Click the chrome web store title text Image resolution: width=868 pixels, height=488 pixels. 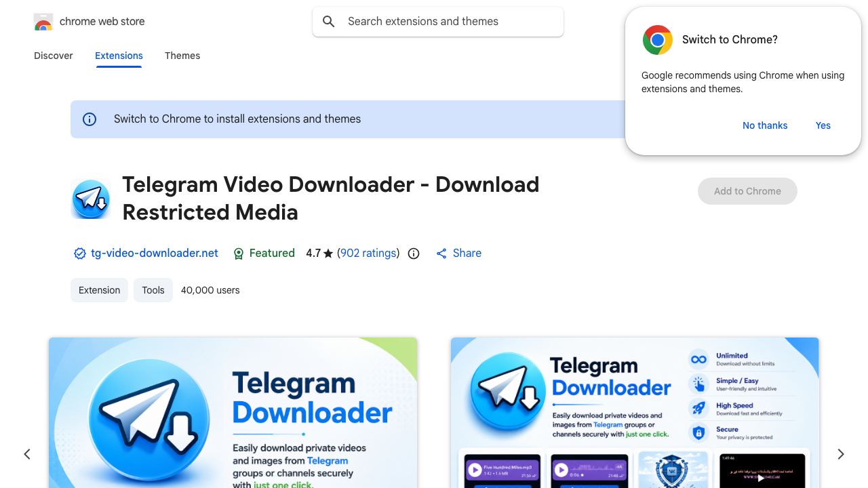pos(102,22)
